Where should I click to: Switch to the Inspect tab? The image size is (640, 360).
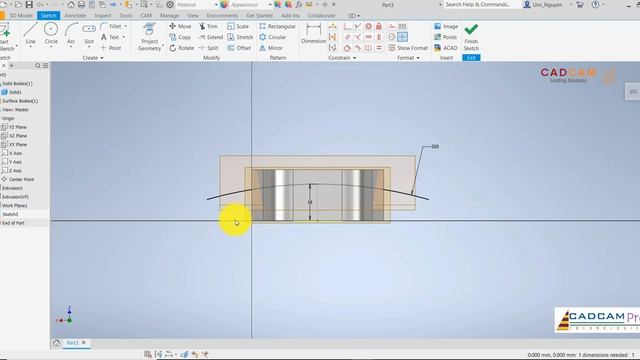[x=102, y=16]
